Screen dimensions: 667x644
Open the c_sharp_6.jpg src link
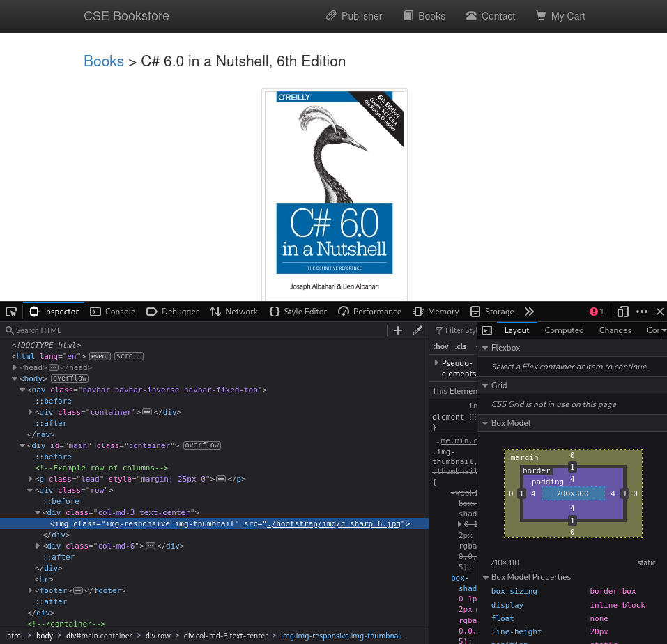click(x=333, y=523)
